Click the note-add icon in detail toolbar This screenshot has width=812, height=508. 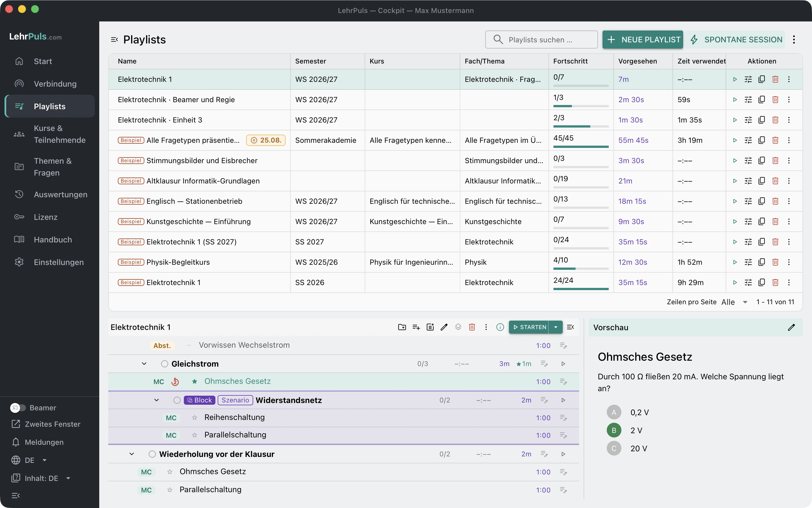[430, 327]
